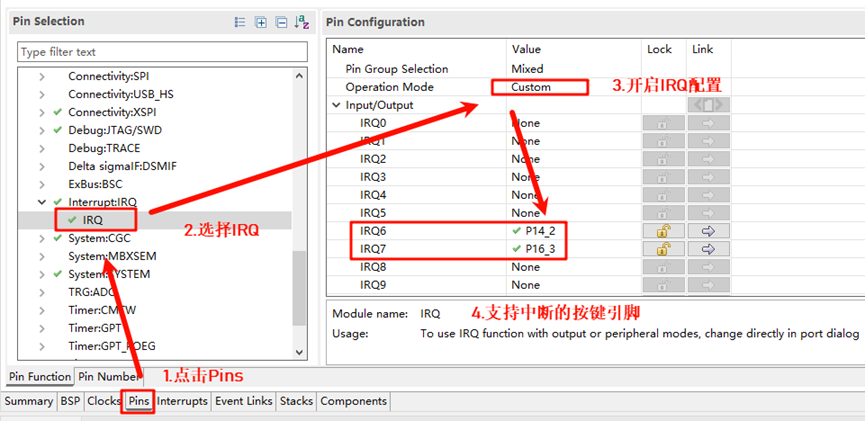
Task: Collapse the Input/Output group
Action: coord(336,105)
